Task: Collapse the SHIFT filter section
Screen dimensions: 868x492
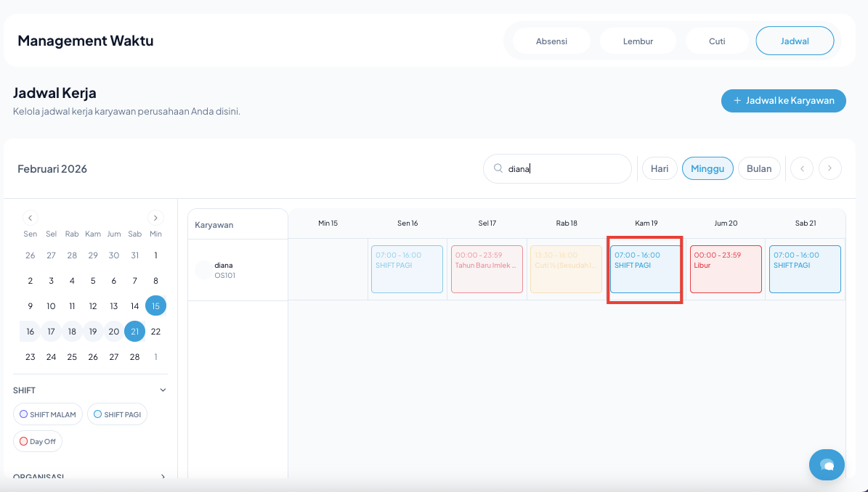Action: pyautogui.click(x=163, y=390)
